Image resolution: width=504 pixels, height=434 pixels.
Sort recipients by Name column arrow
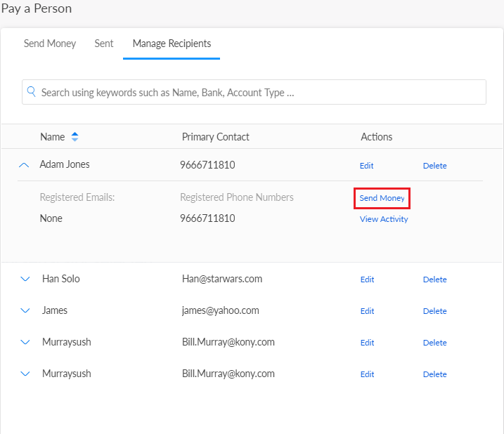75,137
